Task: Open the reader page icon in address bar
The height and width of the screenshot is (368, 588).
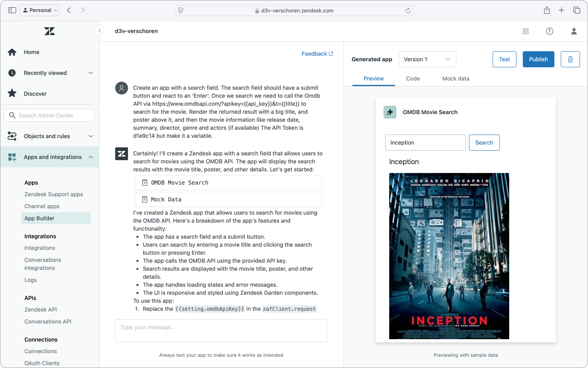Action: [x=181, y=11]
